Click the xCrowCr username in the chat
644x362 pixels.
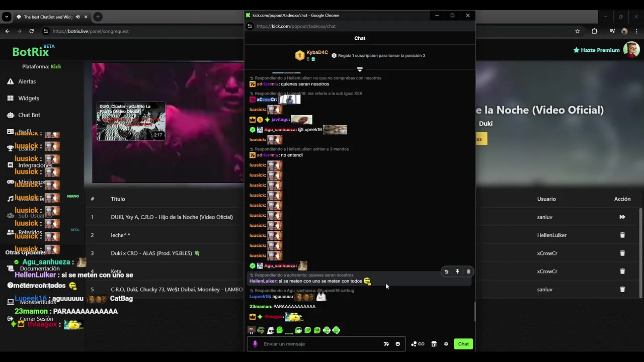click(x=267, y=100)
